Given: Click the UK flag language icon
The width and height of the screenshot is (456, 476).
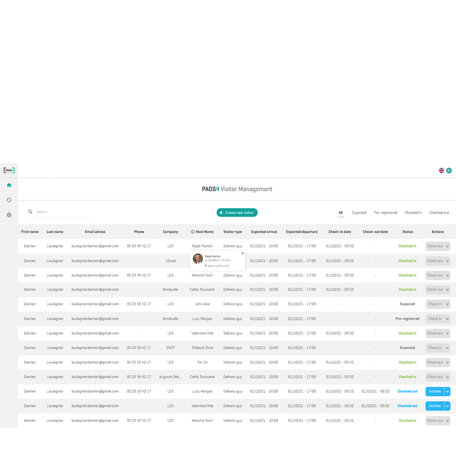Looking at the screenshot, I should click(x=442, y=171).
